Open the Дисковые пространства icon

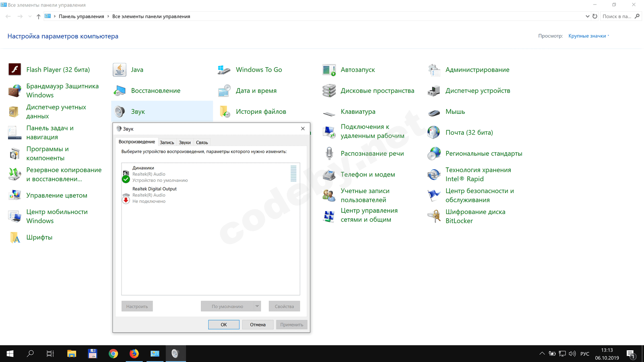[x=329, y=90]
